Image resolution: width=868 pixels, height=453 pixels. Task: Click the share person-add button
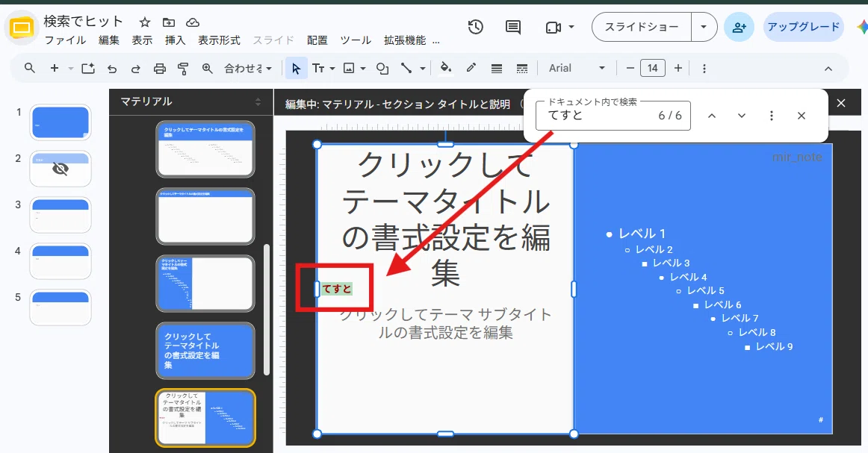(739, 27)
